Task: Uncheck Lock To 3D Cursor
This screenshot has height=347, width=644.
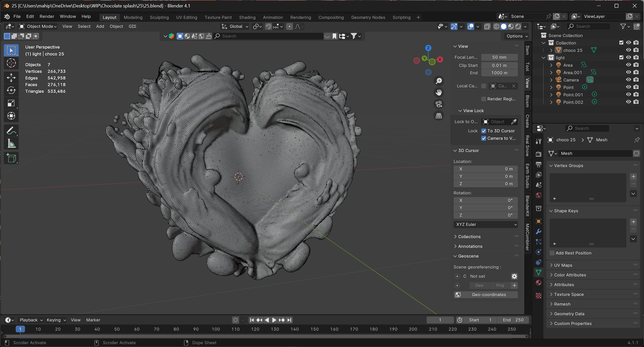Action: click(484, 131)
